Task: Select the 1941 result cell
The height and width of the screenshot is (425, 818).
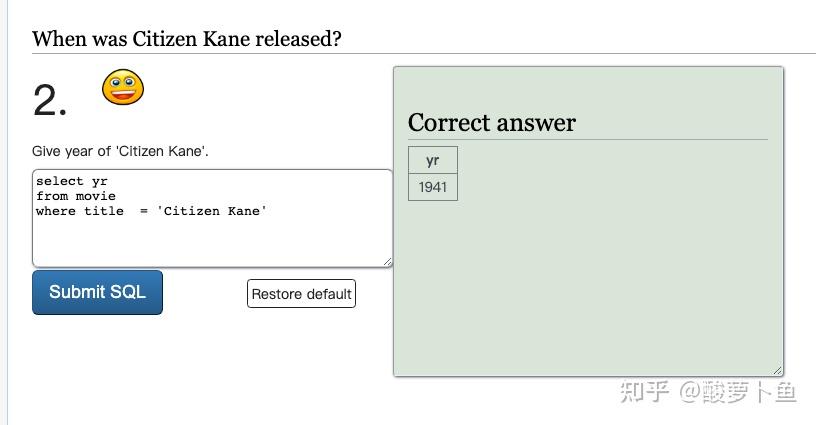Action: [x=433, y=187]
